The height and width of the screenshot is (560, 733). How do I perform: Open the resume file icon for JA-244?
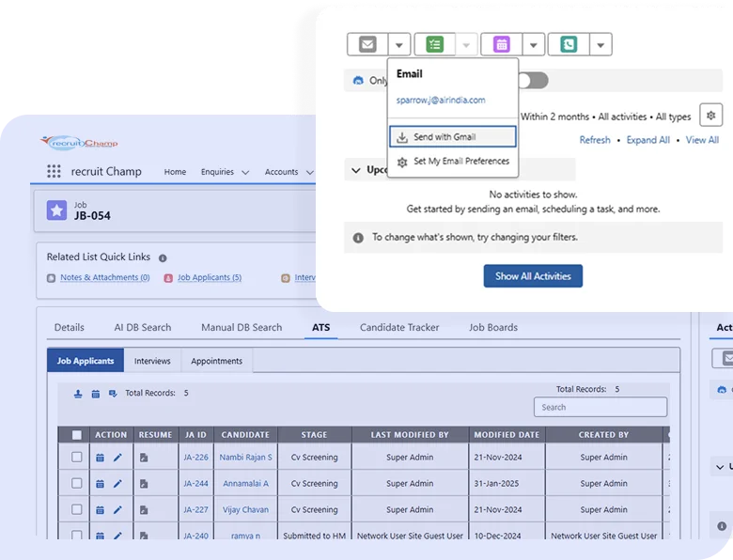[144, 484]
